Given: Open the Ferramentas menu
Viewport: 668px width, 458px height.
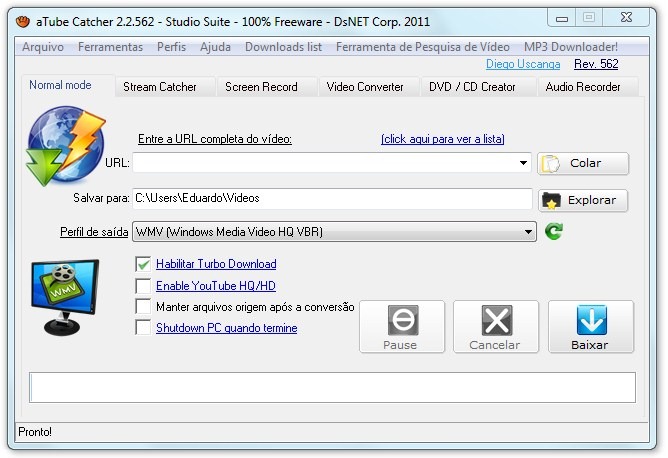Looking at the screenshot, I should (x=110, y=47).
